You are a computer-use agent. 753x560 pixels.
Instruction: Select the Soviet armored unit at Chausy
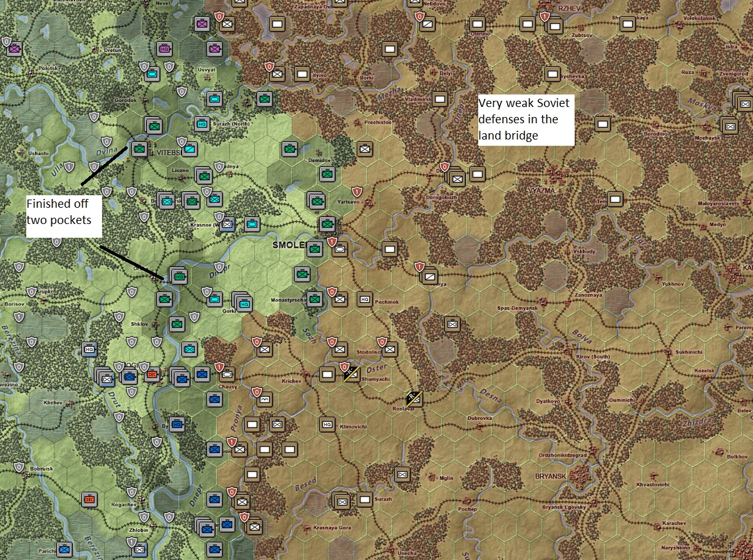227,374
